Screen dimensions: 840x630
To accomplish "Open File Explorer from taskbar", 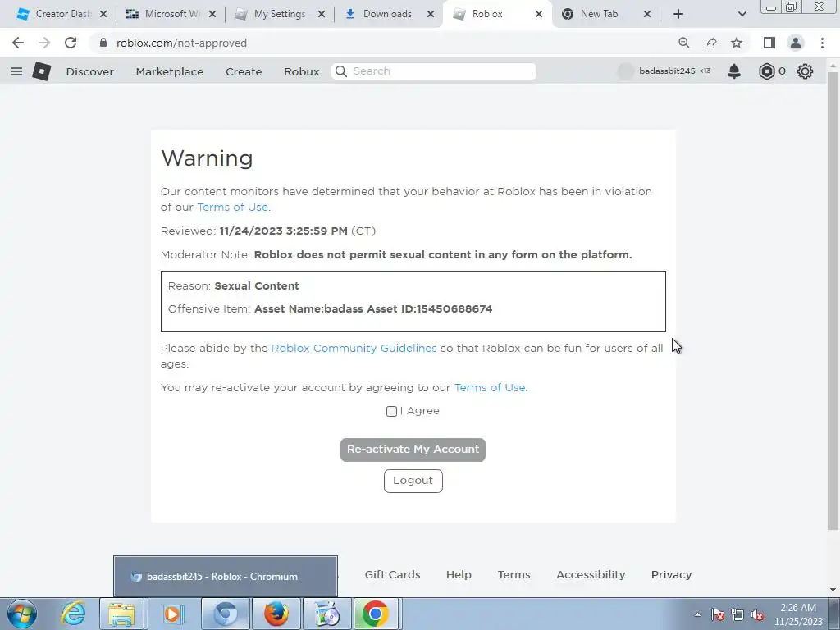I will 121,614.
